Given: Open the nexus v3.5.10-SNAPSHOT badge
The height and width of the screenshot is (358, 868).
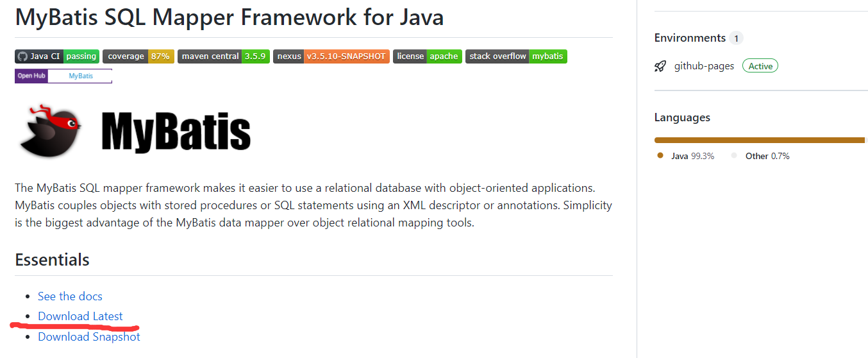Looking at the screenshot, I should point(331,56).
